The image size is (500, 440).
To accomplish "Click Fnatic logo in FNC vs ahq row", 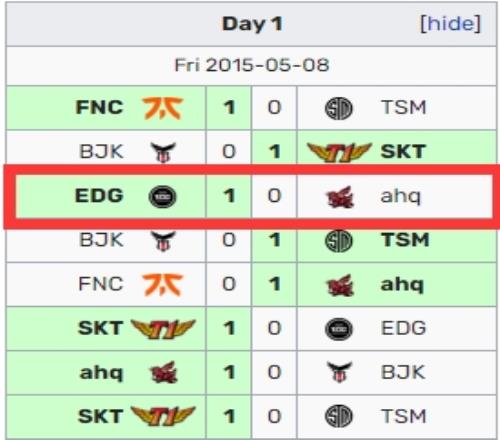I will click(162, 285).
